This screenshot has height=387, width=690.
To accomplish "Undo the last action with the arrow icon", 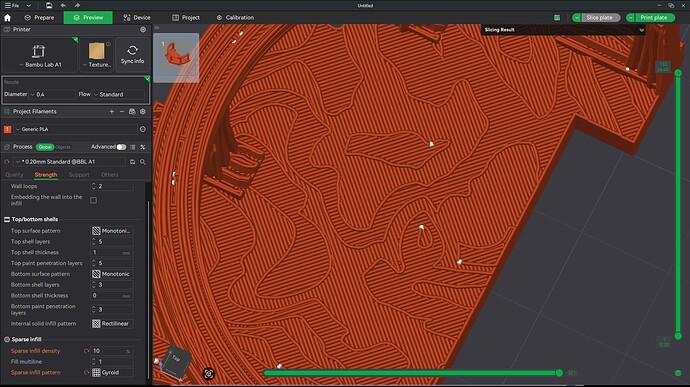I will tap(63, 5).
